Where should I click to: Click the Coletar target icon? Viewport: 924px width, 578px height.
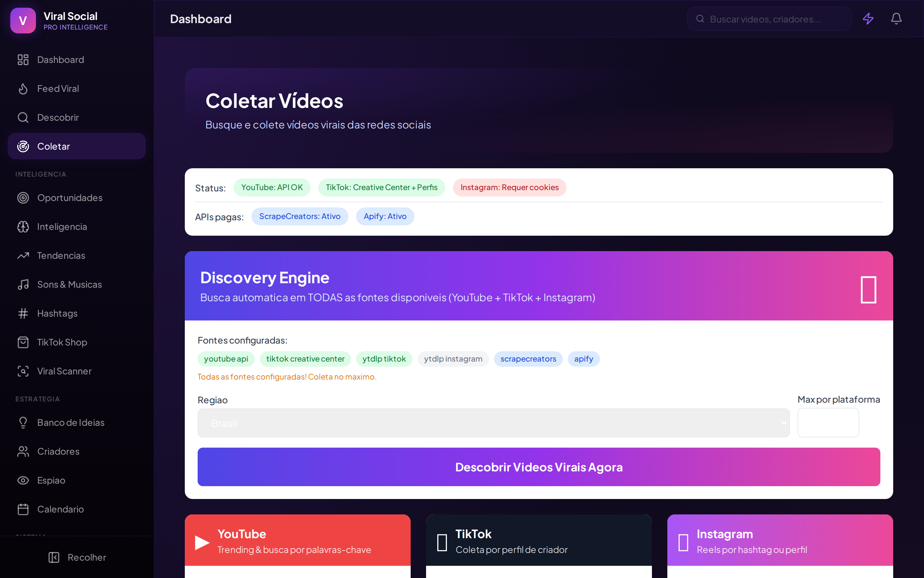point(23,146)
